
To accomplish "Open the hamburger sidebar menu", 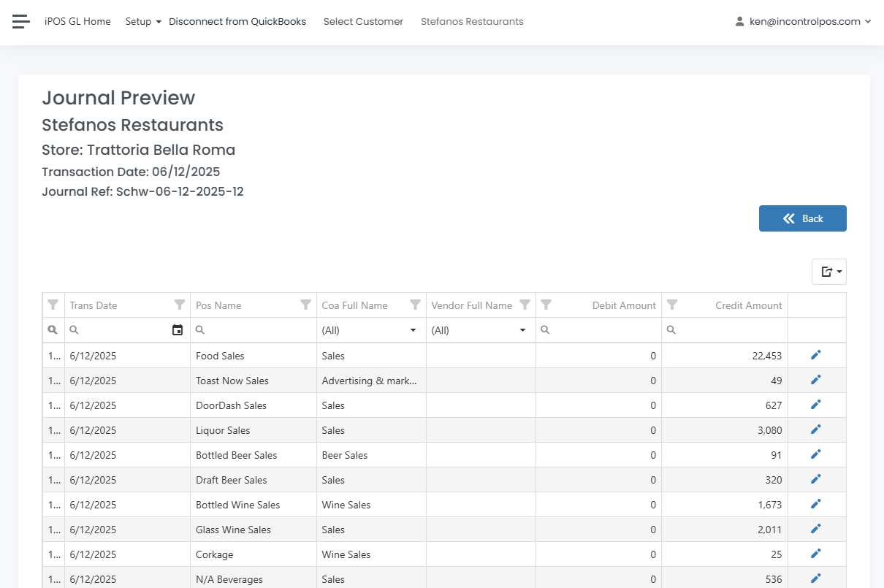I will 21,21.
